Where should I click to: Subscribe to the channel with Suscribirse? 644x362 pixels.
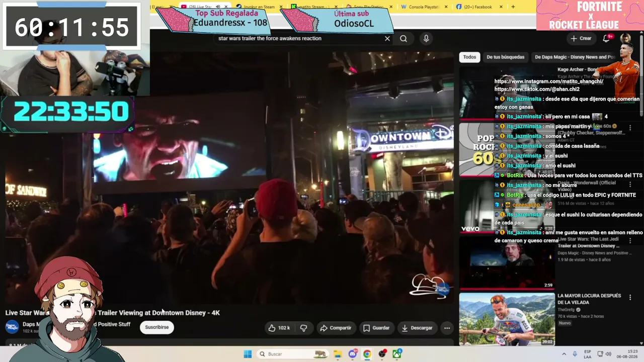point(157,327)
